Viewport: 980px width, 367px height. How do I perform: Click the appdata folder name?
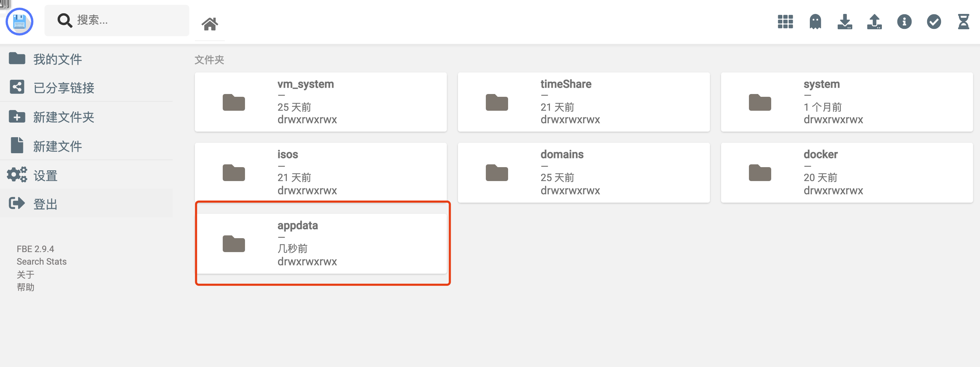coord(298,226)
